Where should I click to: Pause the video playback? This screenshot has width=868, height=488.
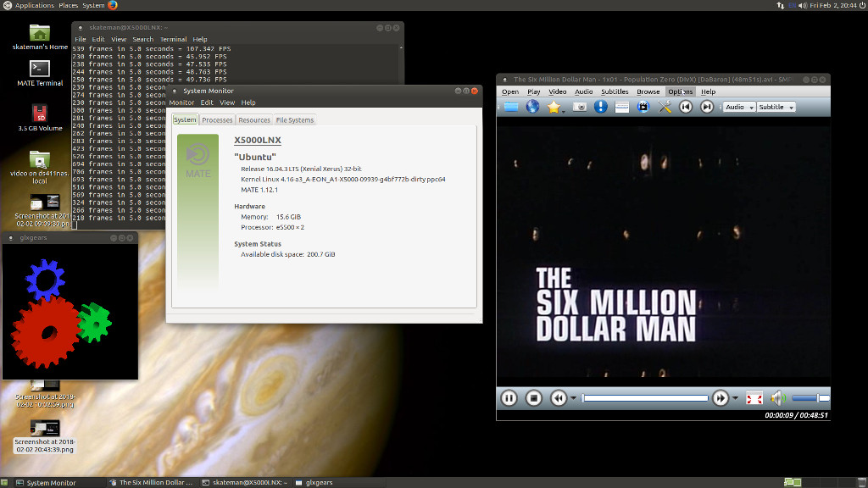509,398
